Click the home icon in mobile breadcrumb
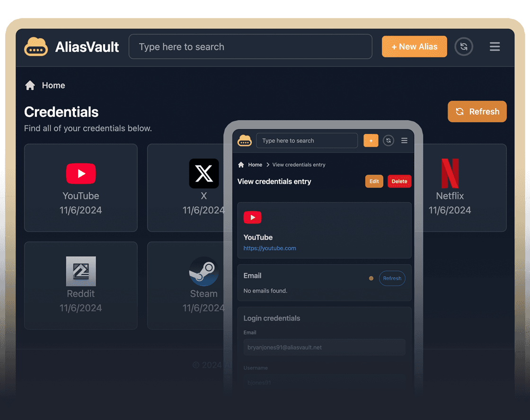Image resolution: width=530 pixels, height=420 pixels. (241, 165)
